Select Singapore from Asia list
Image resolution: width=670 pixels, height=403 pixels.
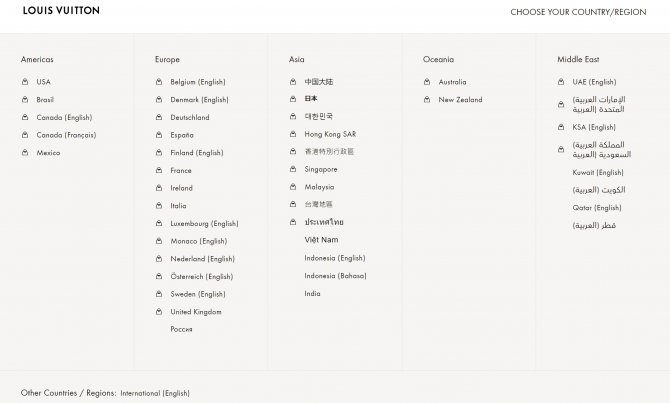point(321,169)
